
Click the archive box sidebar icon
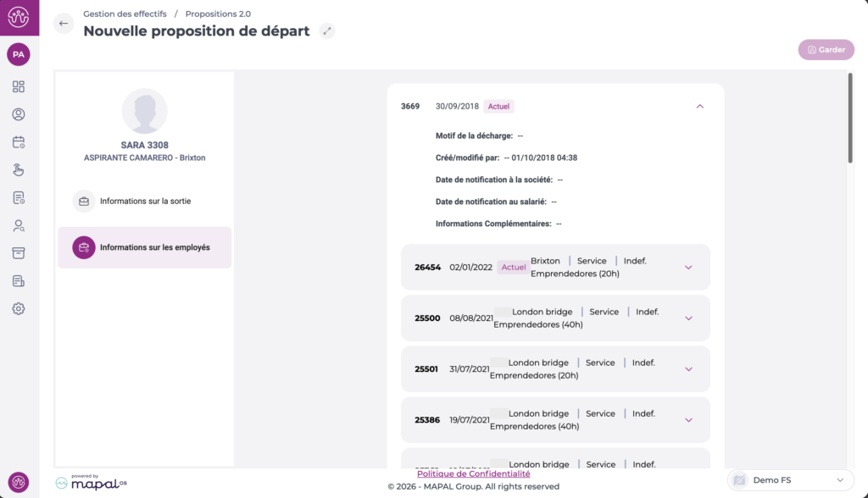point(19,253)
